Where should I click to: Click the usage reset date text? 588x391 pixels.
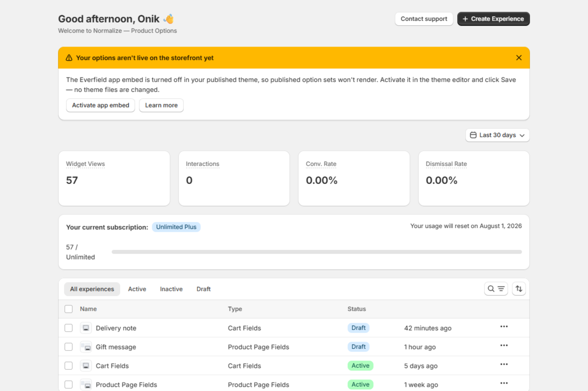tap(466, 226)
